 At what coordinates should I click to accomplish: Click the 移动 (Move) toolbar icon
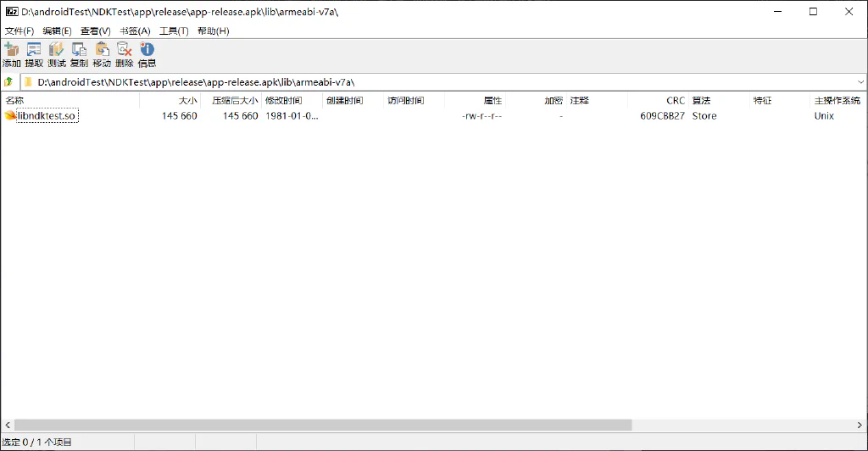tap(102, 54)
